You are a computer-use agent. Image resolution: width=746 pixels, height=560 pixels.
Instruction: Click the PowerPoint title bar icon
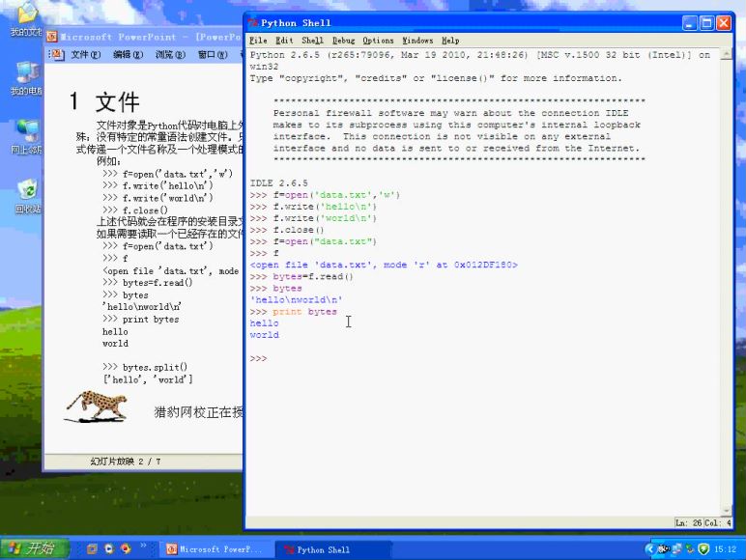pyautogui.click(x=52, y=37)
